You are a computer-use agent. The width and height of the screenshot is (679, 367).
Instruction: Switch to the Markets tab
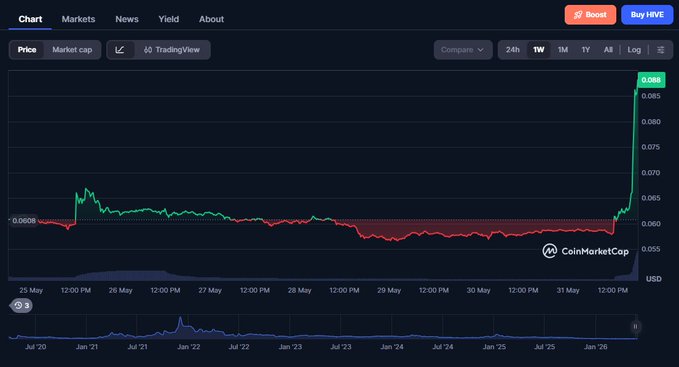(78, 19)
